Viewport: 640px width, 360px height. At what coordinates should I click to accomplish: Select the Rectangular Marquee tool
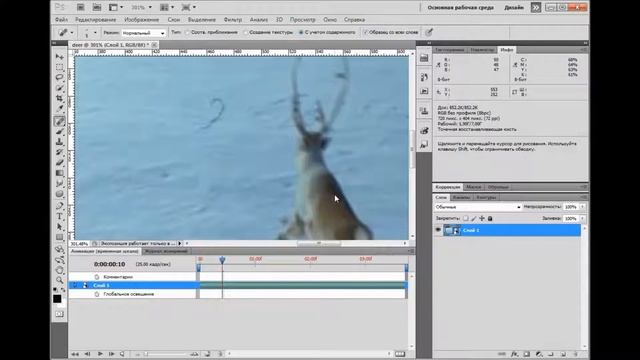[x=60, y=67]
